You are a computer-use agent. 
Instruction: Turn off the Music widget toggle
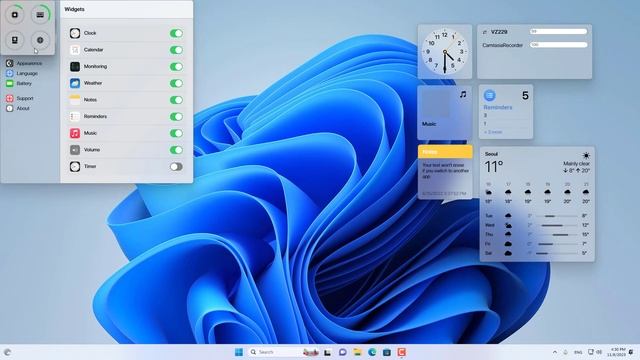click(176, 133)
